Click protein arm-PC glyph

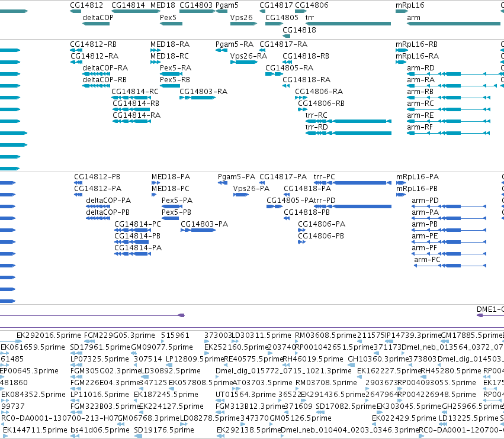(450, 266)
